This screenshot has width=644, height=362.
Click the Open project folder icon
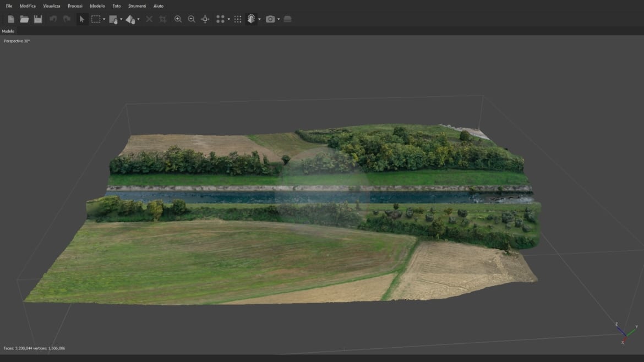click(24, 19)
